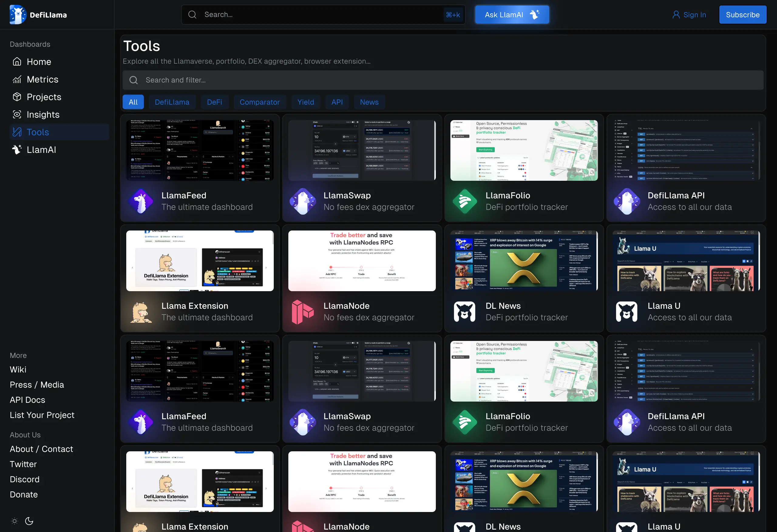Click the sparkle llama icon in Ask LlamAI

point(534,14)
